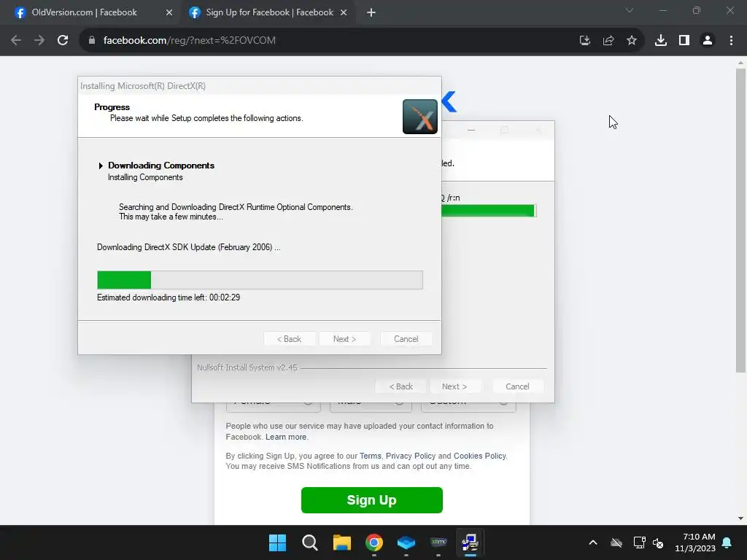Click the green Sign Up button
Screen dimensions: 747x560
(371, 500)
